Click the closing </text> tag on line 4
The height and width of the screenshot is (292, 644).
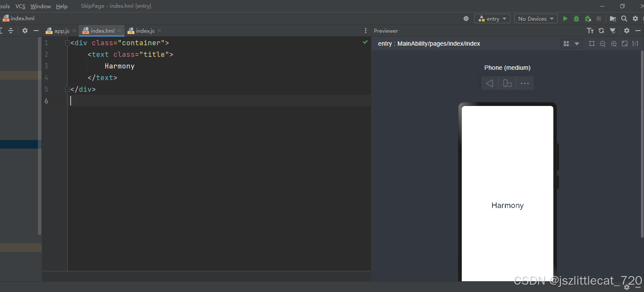point(103,78)
